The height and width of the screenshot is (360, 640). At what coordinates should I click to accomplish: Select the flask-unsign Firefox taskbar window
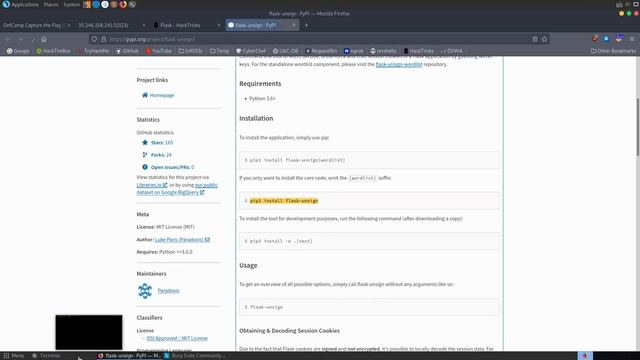(129, 356)
